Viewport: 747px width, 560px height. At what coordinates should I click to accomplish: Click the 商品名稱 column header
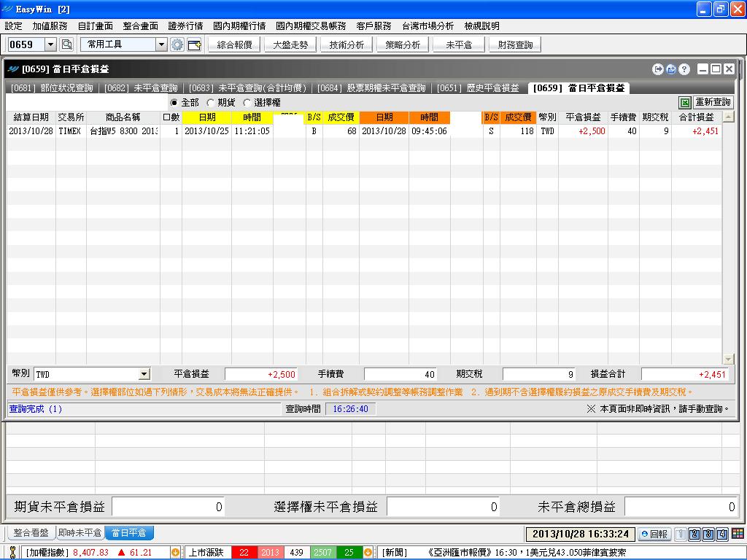pos(123,117)
